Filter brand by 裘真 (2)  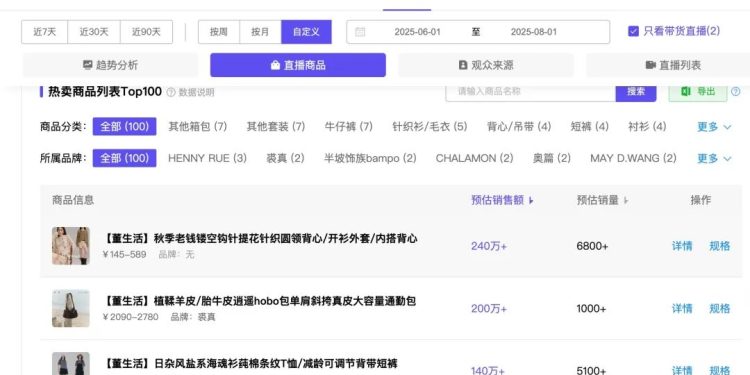pyautogui.click(x=285, y=158)
